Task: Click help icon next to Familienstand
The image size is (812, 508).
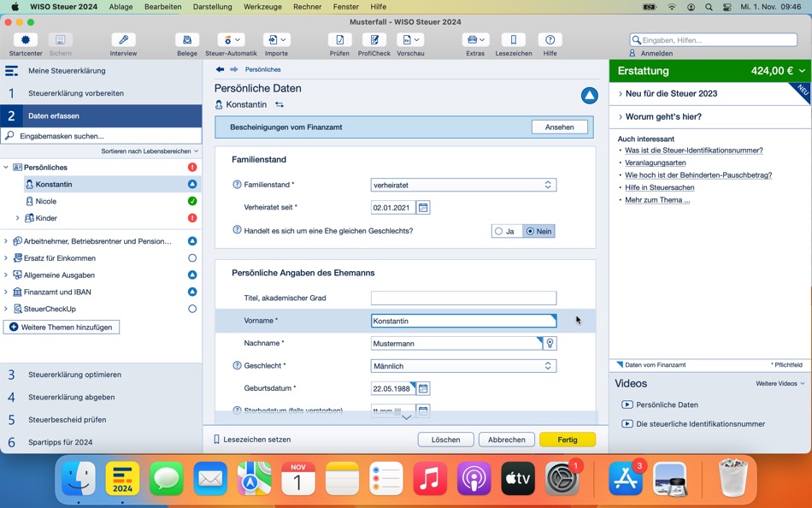Action: [237, 185]
